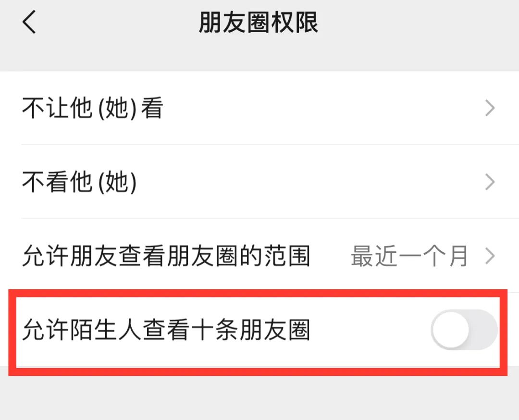This screenshot has width=519, height=420.
Task: Click the chevron beside 不让他(她)看
Action: (x=489, y=109)
